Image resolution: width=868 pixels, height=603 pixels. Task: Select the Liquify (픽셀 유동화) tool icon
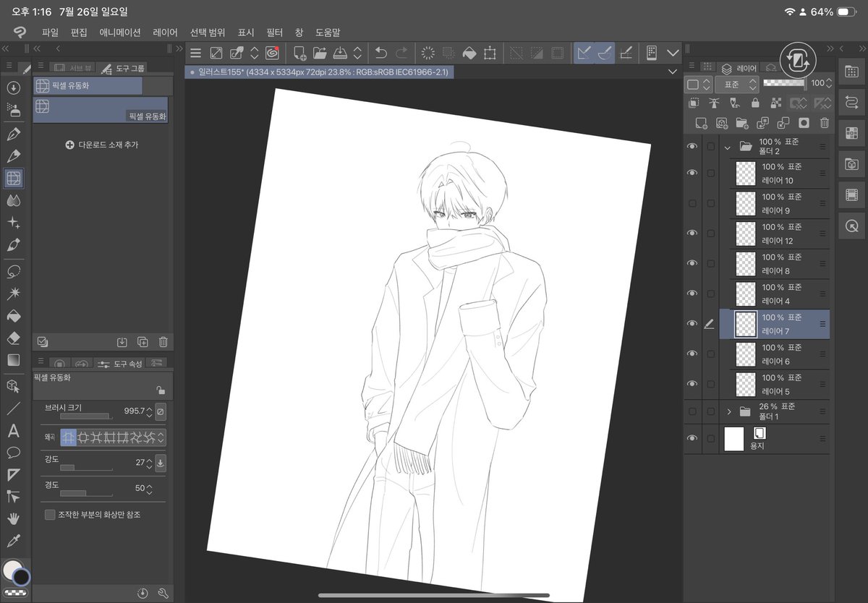(x=13, y=178)
